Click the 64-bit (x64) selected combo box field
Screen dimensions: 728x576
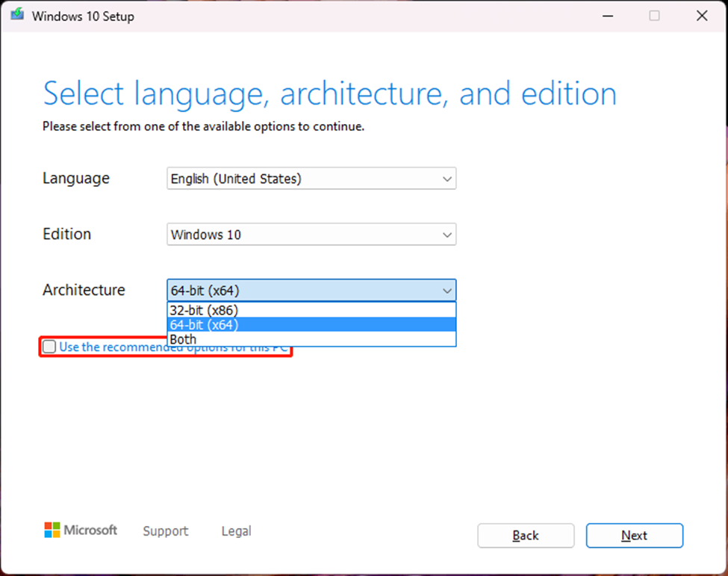(x=311, y=291)
